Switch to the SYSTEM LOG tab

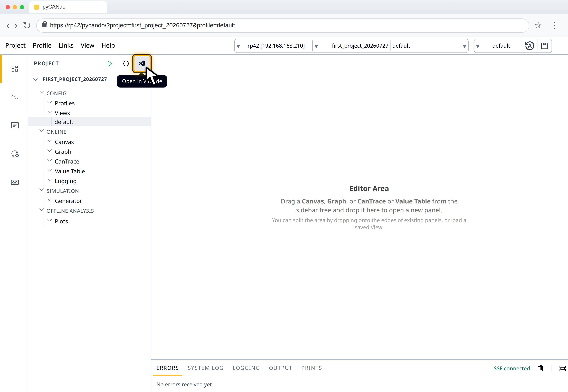(x=206, y=368)
